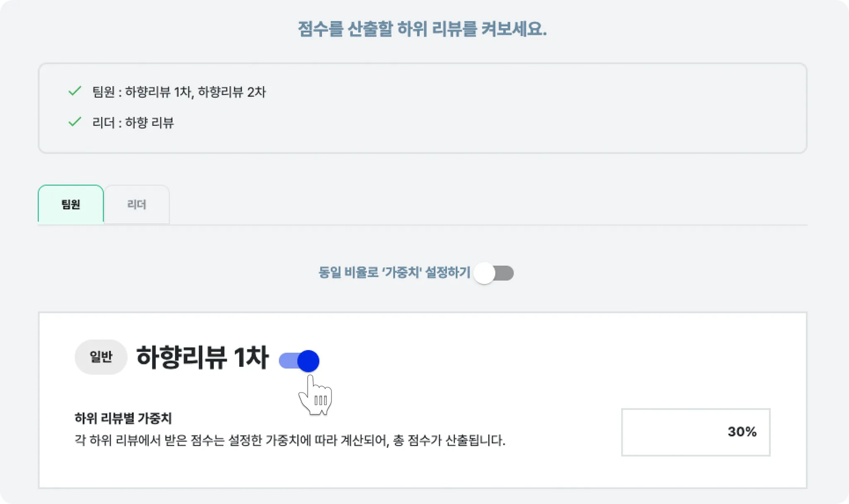Click the 일반 badge
This screenshot has height=504, width=849.
[x=101, y=357]
